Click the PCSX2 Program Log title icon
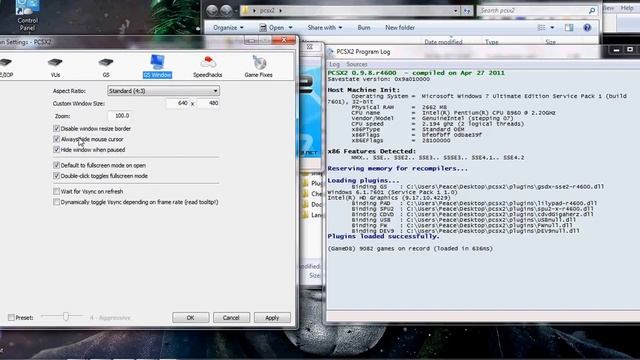640x360 pixels. click(x=331, y=51)
